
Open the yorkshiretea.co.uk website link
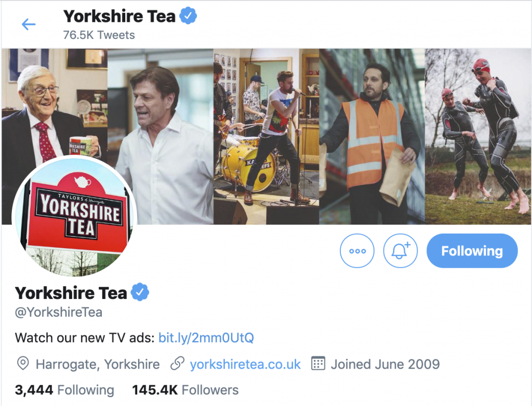pos(245,364)
